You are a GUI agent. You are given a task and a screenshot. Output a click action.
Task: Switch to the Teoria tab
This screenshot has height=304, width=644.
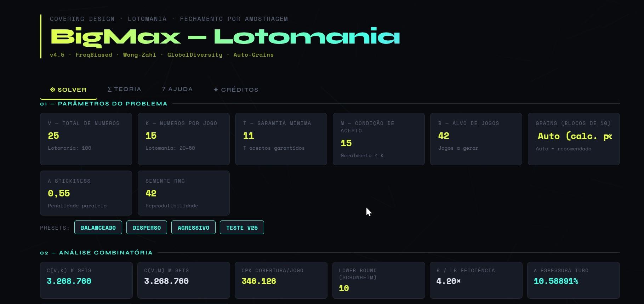point(124,89)
